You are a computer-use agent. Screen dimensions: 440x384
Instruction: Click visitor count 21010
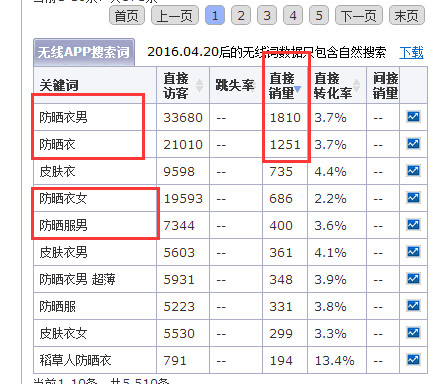[x=183, y=145]
